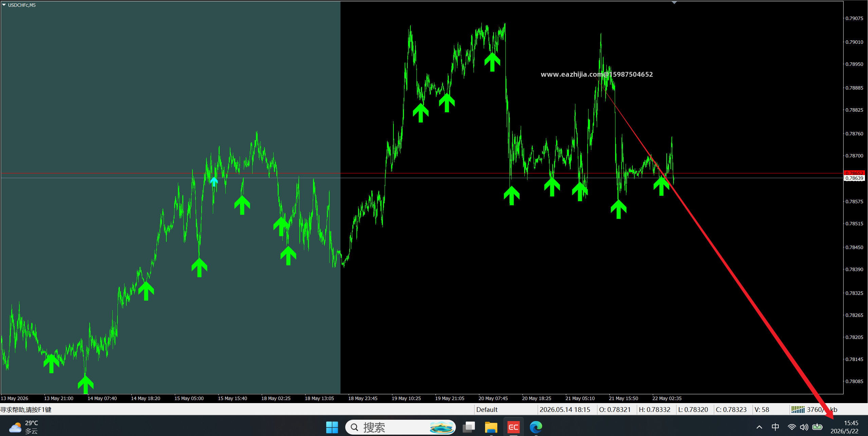
Task: Open File Explorer from the taskbar
Action: (x=491, y=427)
